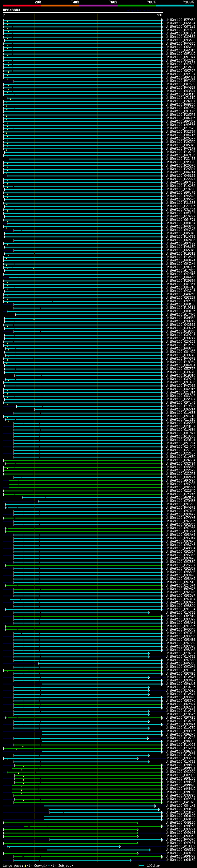Viewport: 197px width, 868px height.
Task: Click the UniRef100_A9NM29 label
Action: 180,765
